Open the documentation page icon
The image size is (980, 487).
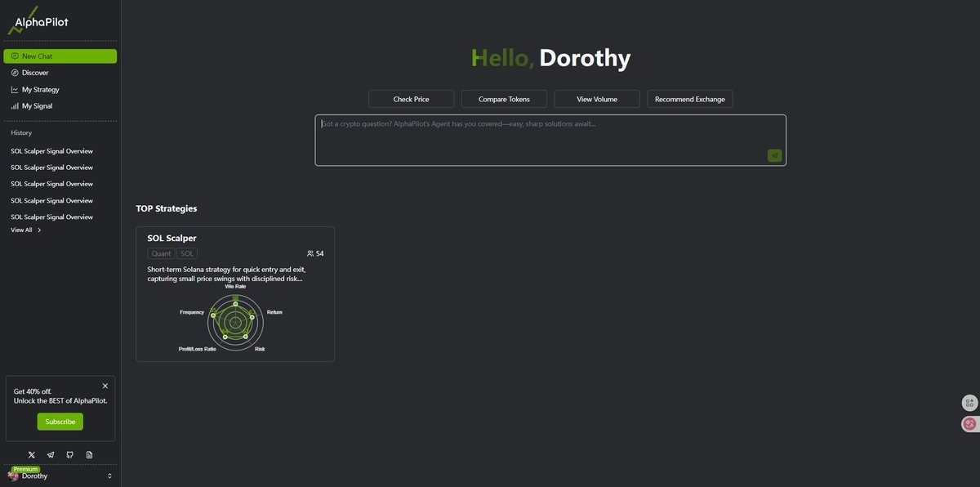(89, 454)
